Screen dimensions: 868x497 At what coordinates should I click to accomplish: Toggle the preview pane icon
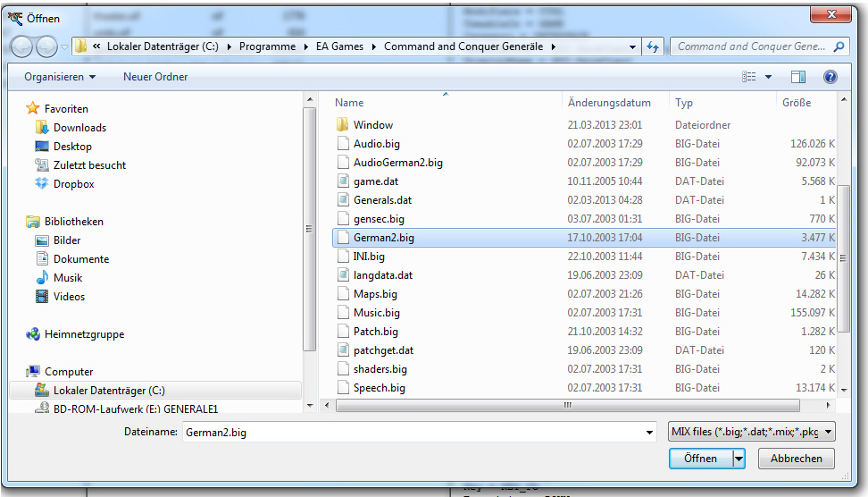click(797, 77)
